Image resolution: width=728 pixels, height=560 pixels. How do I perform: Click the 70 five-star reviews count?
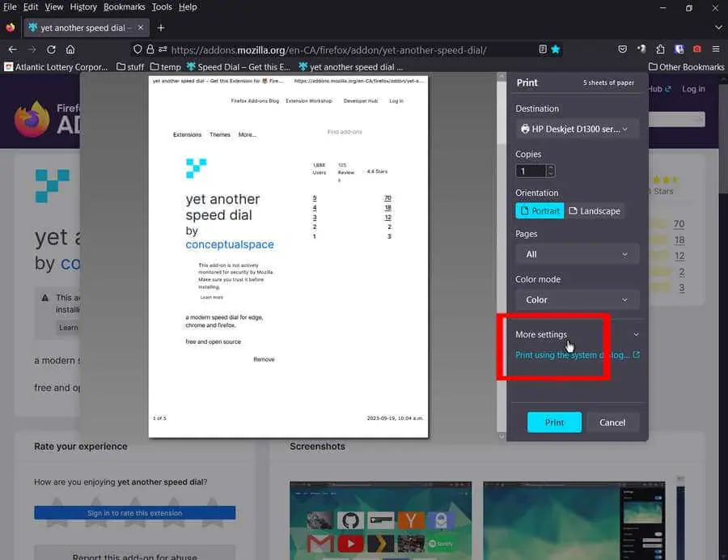click(x=679, y=224)
